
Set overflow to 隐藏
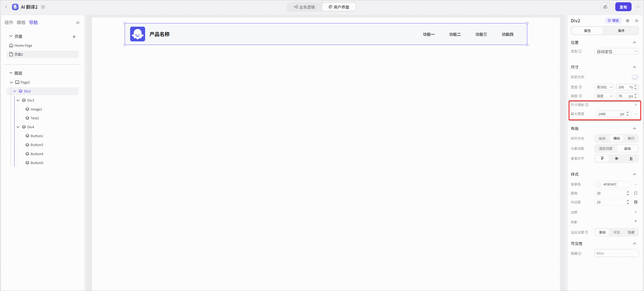631,232
